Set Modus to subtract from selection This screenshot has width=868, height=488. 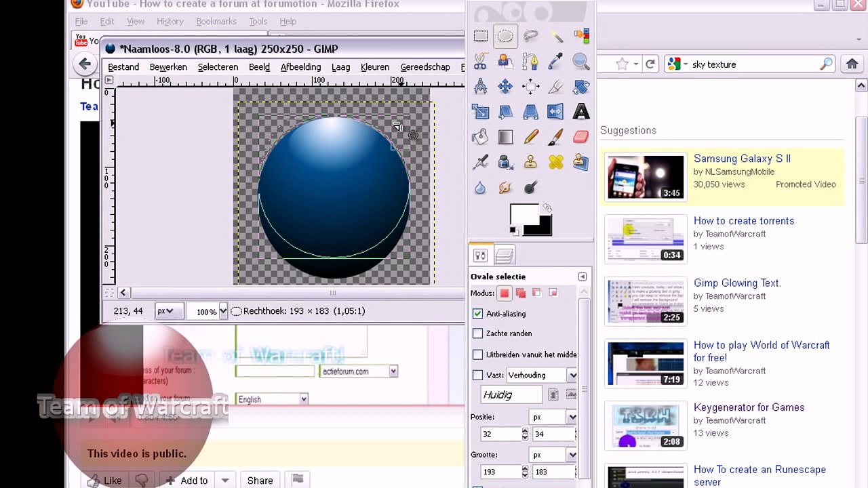537,293
